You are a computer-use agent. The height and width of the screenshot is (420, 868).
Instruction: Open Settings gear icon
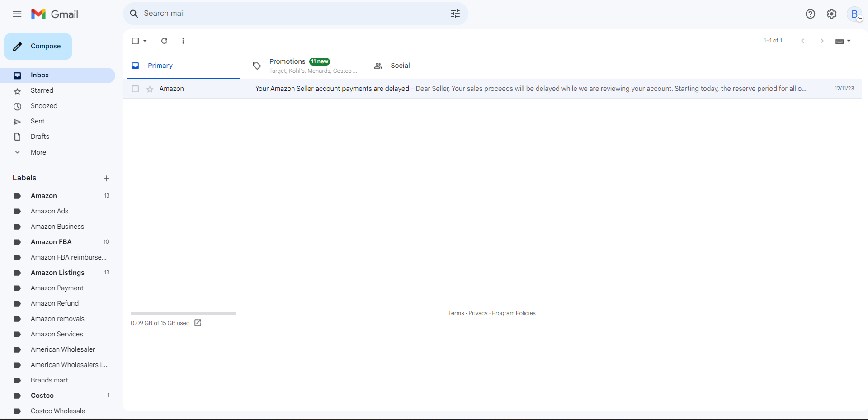[832, 14]
